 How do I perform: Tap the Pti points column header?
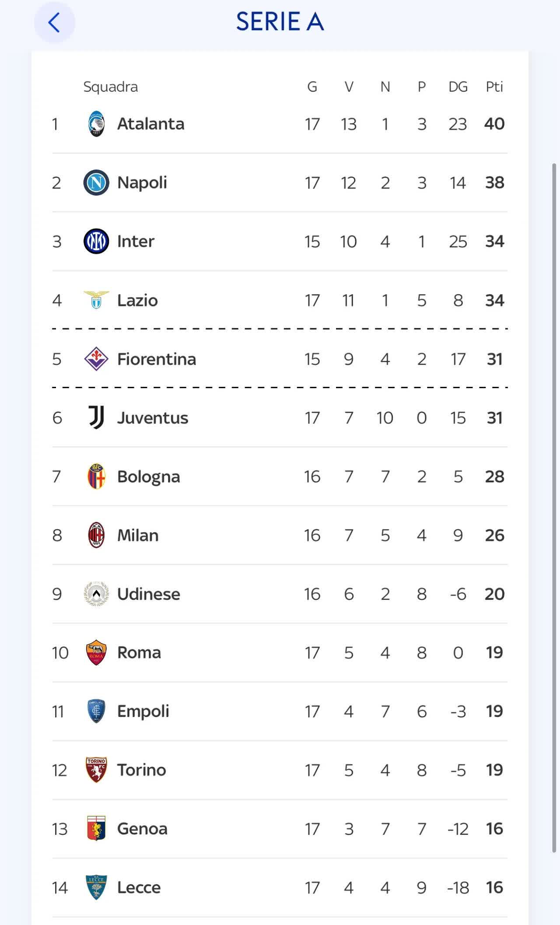tap(494, 87)
